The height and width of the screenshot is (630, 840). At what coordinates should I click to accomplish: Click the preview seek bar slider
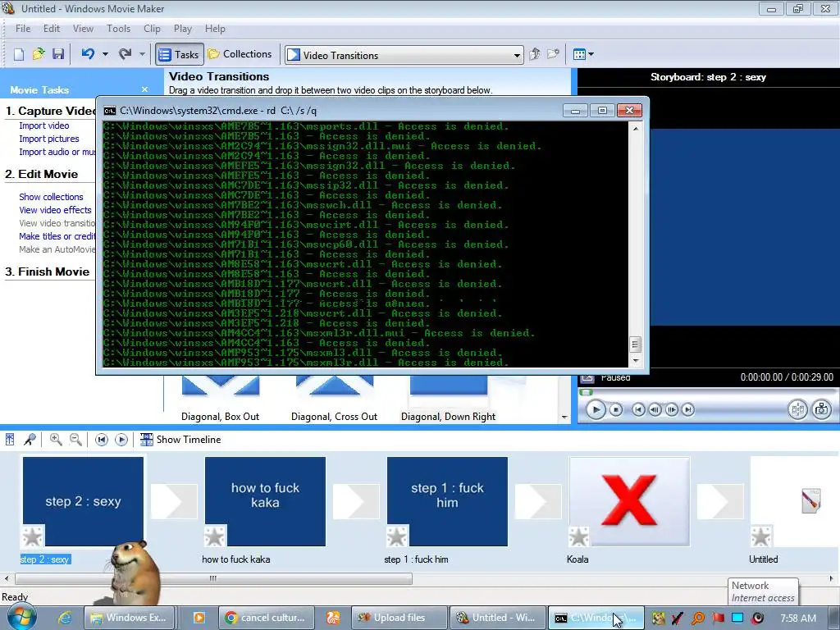(586, 392)
